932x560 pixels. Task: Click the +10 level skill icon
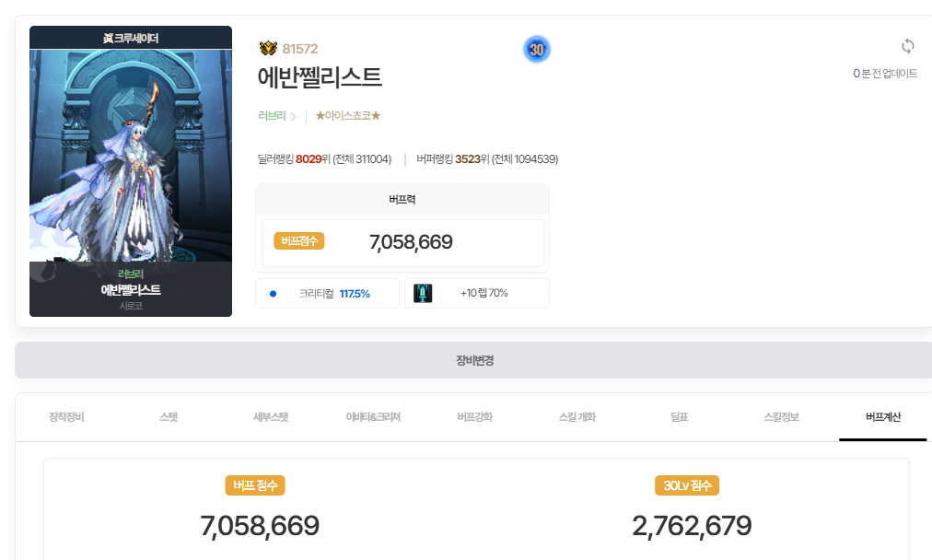(x=423, y=293)
